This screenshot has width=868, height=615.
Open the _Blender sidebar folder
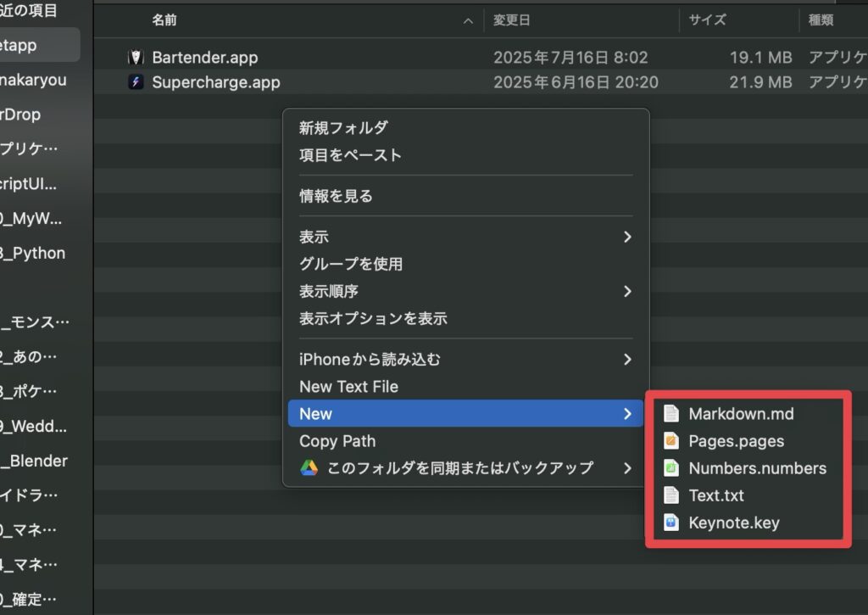point(34,461)
